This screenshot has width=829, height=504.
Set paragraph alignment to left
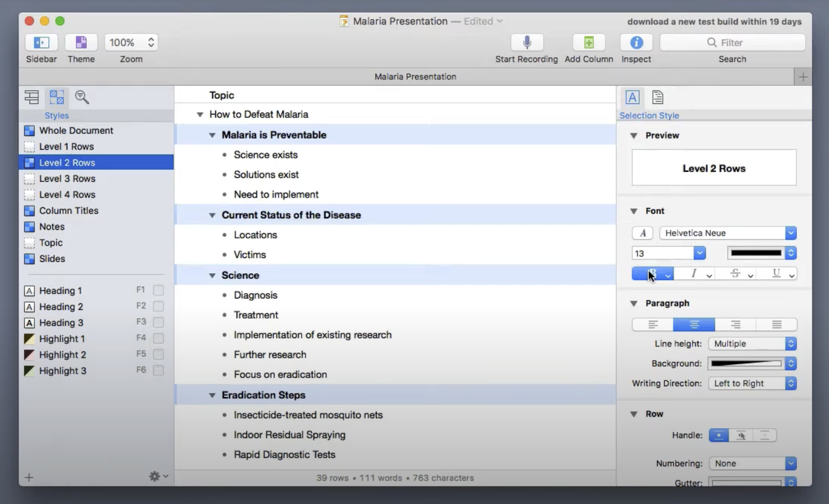(652, 325)
